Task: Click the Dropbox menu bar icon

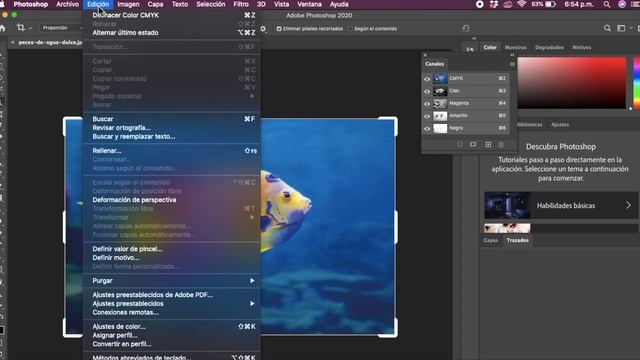Action: [x=494, y=4]
